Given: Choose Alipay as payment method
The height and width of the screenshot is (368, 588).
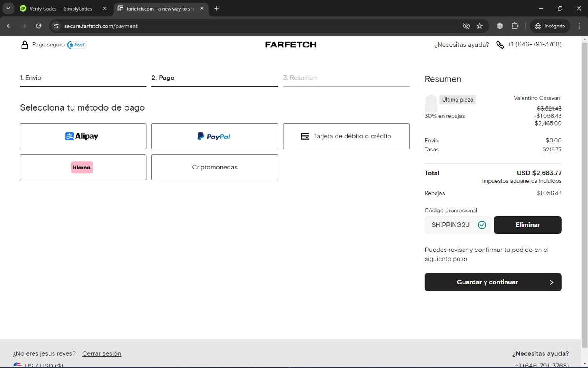Looking at the screenshot, I should pyautogui.click(x=83, y=136).
